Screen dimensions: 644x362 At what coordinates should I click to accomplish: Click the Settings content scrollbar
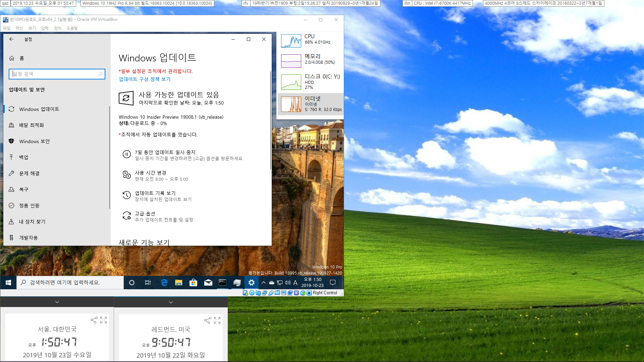click(x=270, y=120)
